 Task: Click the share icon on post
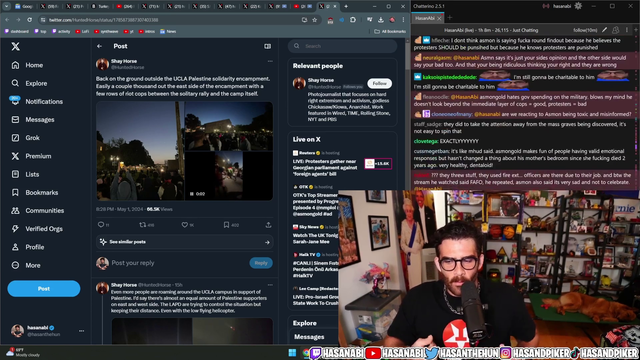268,225
